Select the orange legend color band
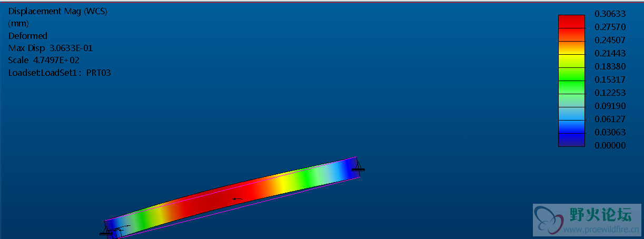 [x=571, y=48]
